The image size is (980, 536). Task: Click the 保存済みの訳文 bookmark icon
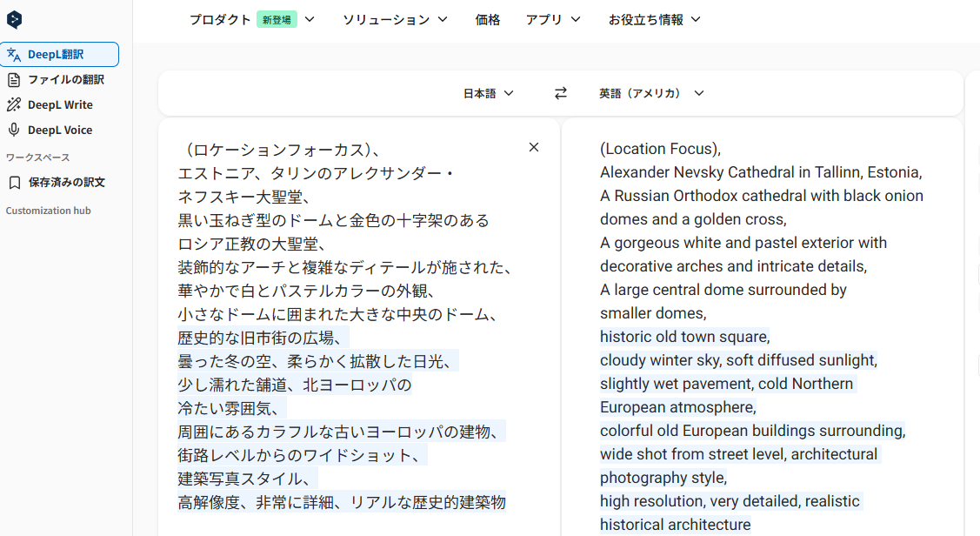point(14,183)
